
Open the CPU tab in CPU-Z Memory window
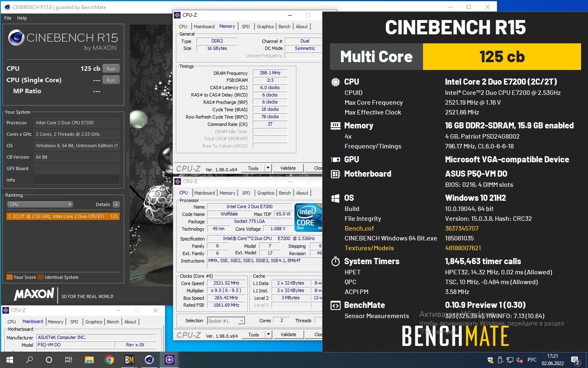183,27
